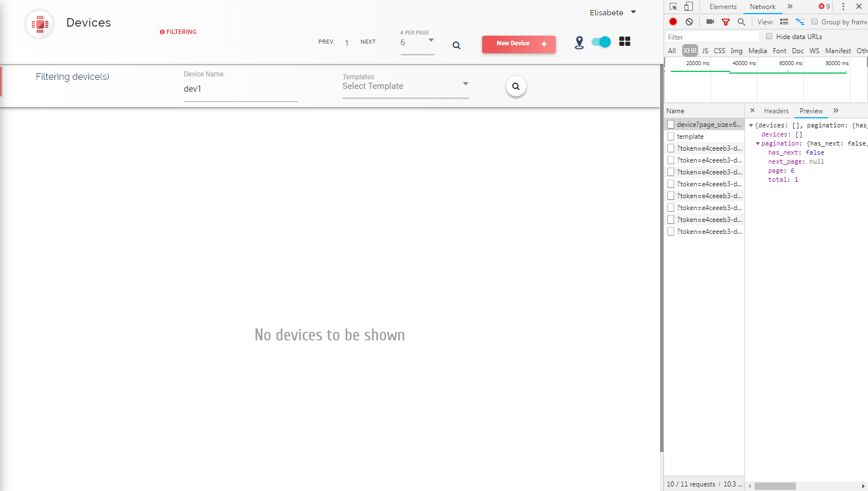Click the 'devices: []' JSON line
Screen dimensions: 868x491
tap(782, 134)
